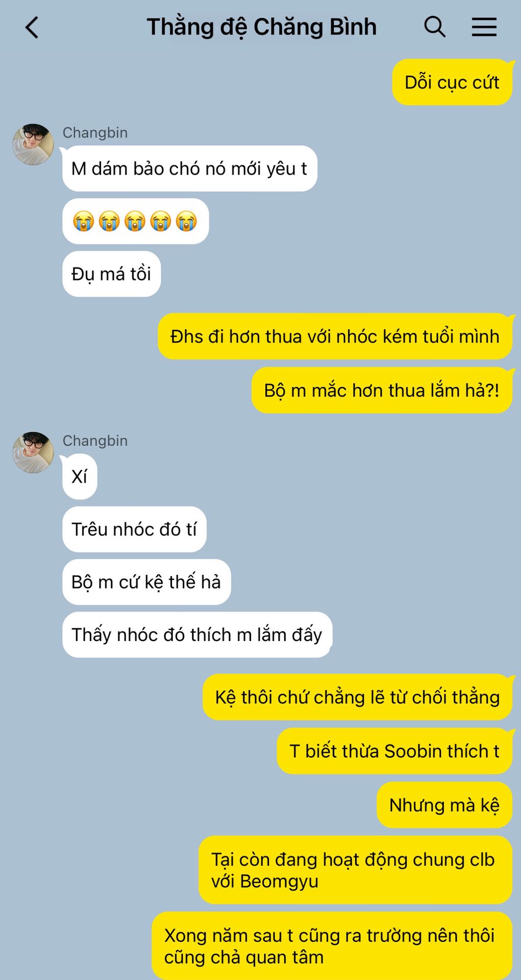The image size is (521, 980).
Task: Select the short 'Xí' message bubble
Action: click(x=80, y=476)
